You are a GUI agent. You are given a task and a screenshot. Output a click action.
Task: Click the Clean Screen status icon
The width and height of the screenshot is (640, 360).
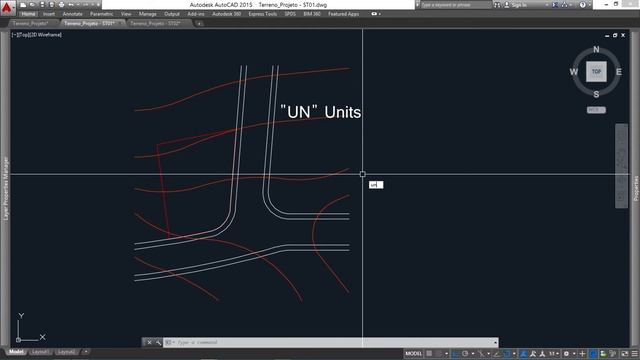(x=625, y=353)
